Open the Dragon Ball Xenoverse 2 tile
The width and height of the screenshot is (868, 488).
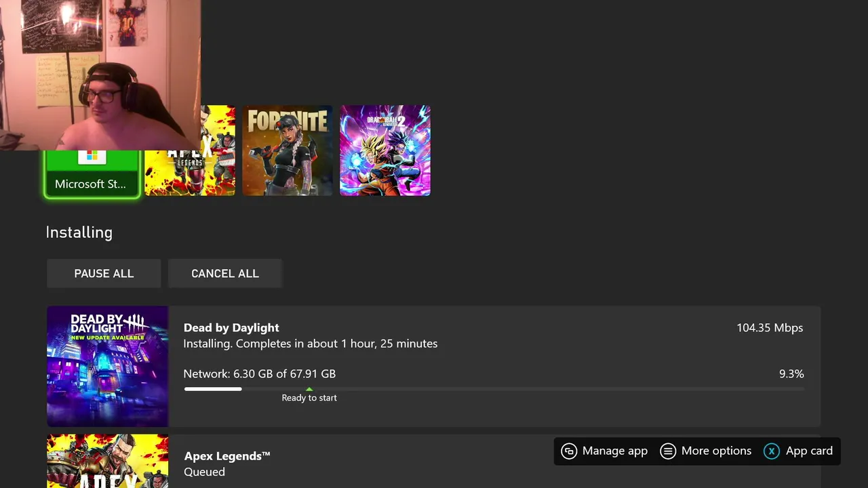click(x=385, y=150)
